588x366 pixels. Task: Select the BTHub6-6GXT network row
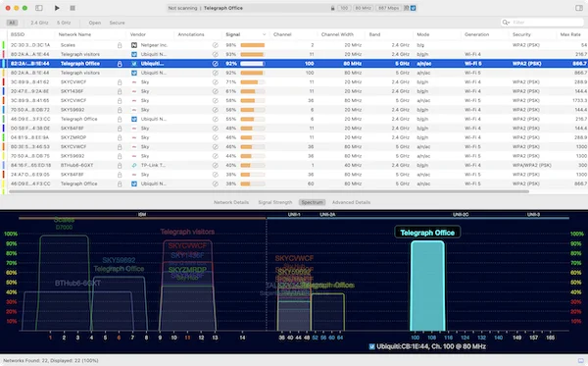pos(294,165)
